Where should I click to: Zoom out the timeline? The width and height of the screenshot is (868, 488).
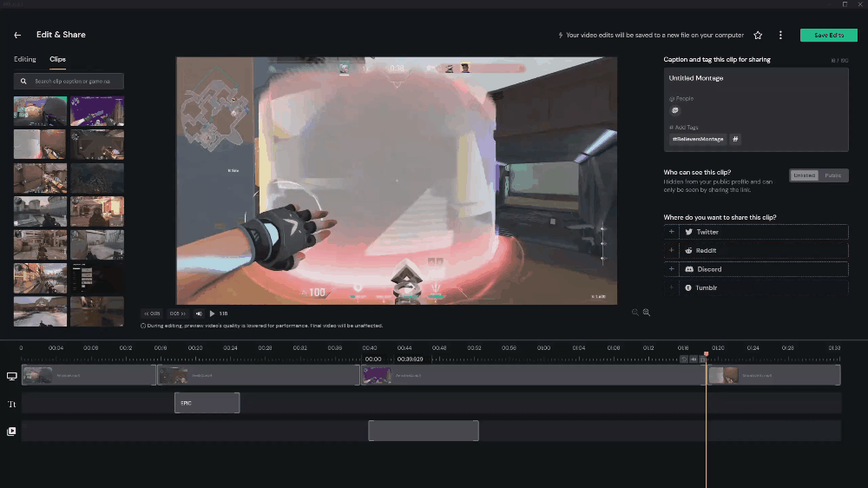[635, 313]
